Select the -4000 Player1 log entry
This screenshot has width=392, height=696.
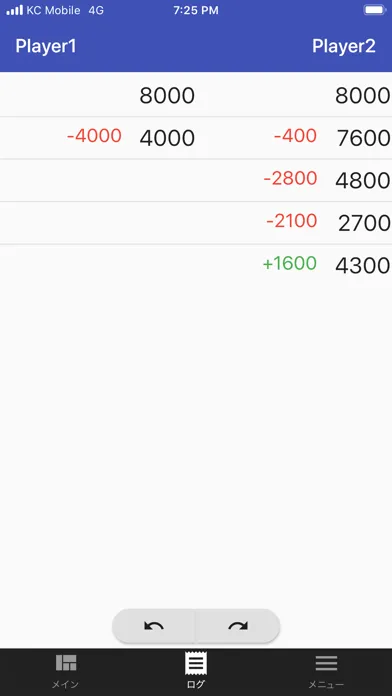[x=94, y=136]
